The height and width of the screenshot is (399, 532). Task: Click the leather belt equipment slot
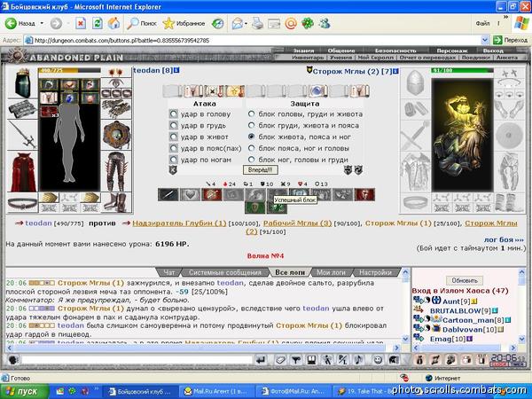(22, 203)
